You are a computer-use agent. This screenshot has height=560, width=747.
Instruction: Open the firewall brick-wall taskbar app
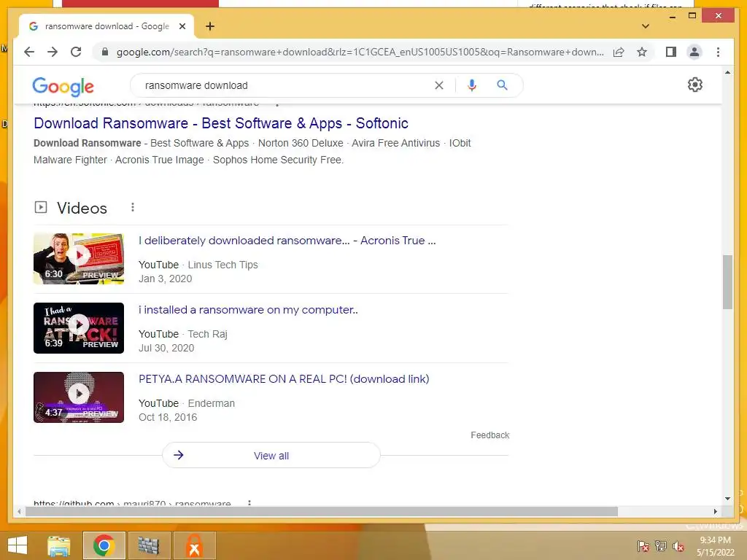[148, 545]
